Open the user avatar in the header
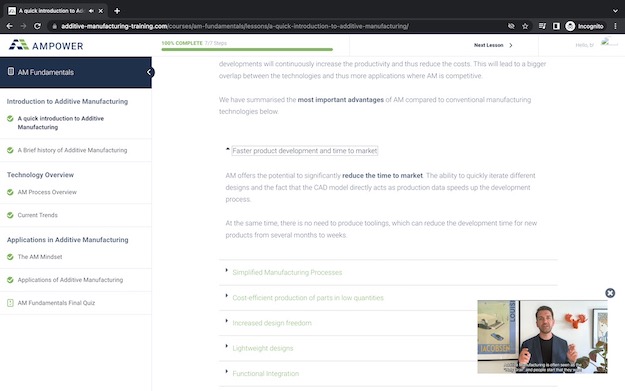This screenshot has width=625, height=391. tap(609, 42)
